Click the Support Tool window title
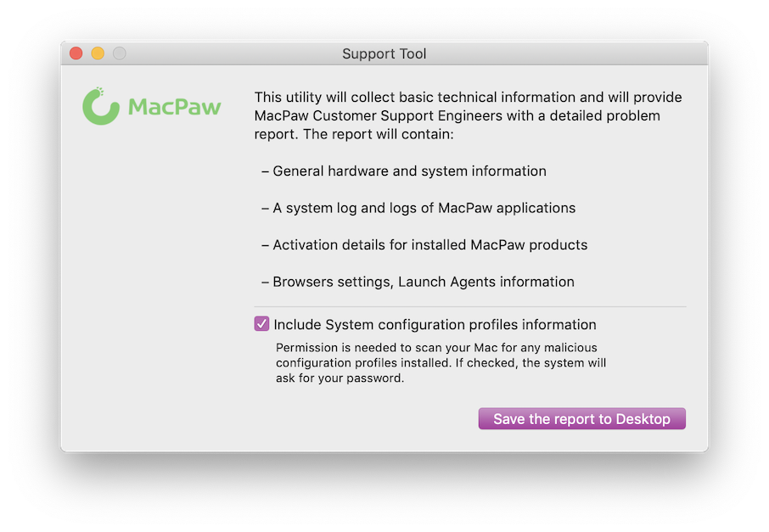 384,53
